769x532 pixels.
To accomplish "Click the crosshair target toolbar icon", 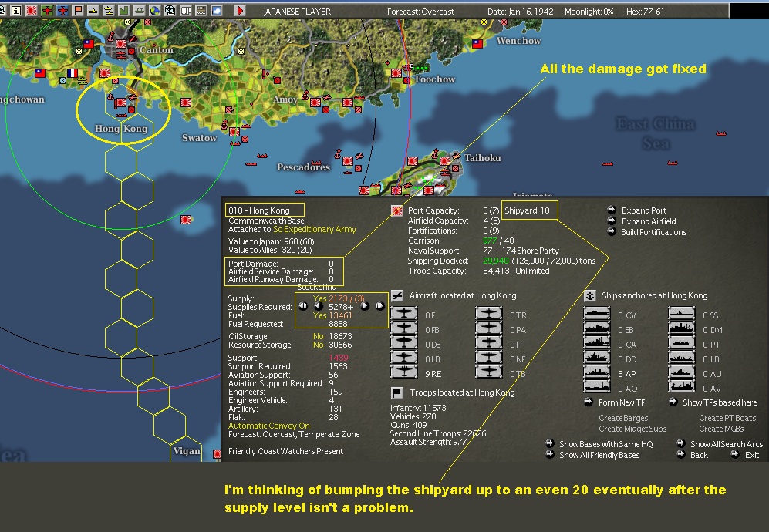I will pos(170,10).
